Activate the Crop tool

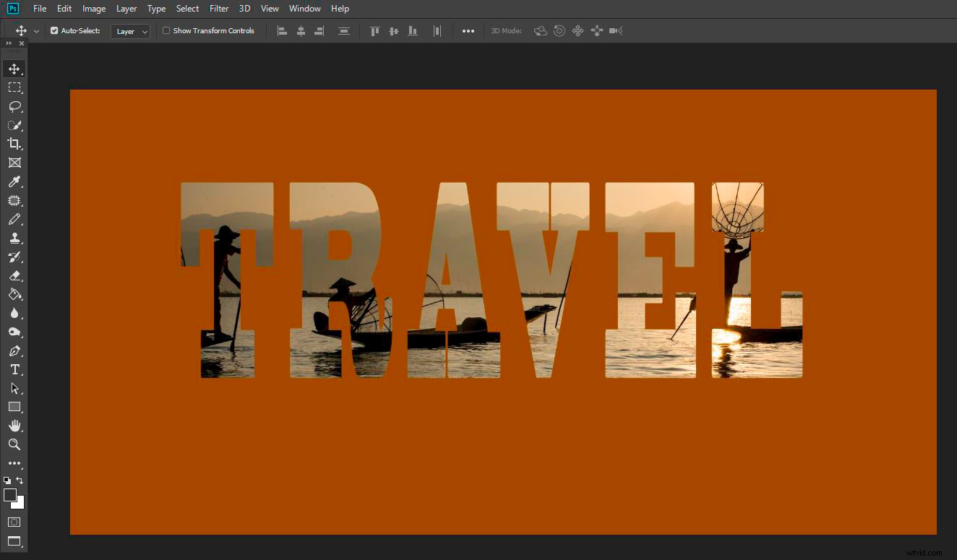pyautogui.click(x=14, y=143)
